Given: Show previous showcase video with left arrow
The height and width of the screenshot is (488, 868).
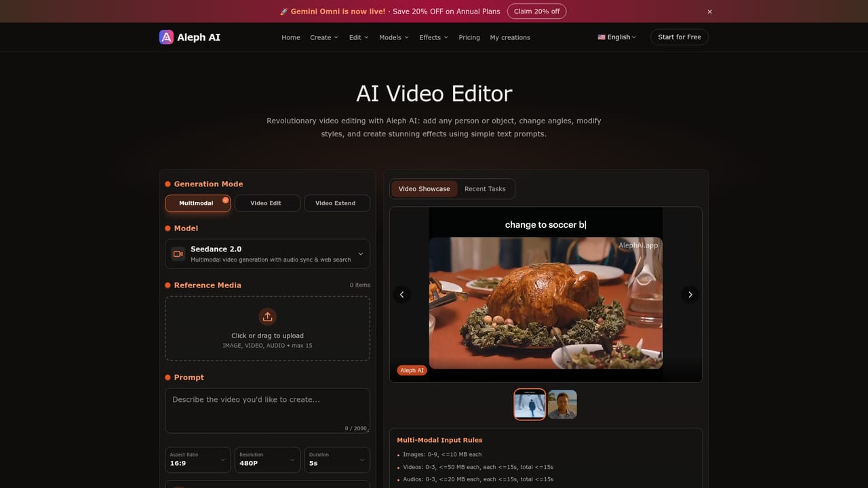Looking at the screenshot, I should pyautogui.click(x=402, y=294).
